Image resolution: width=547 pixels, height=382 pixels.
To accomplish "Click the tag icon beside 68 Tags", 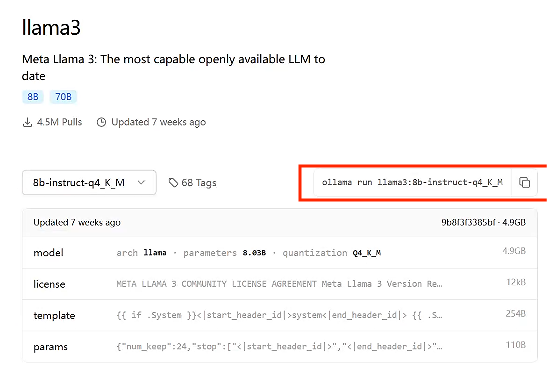I will pos(173,182).
